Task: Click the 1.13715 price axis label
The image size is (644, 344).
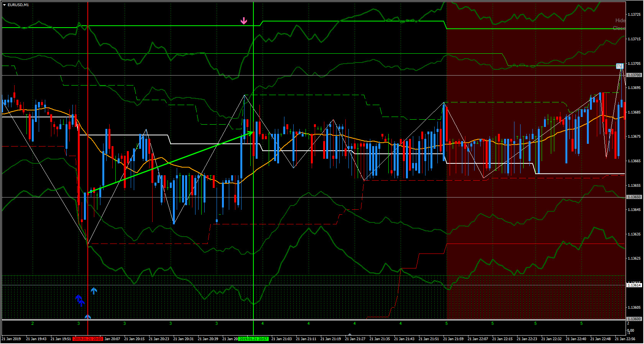Action: click(x=634, y=39)
